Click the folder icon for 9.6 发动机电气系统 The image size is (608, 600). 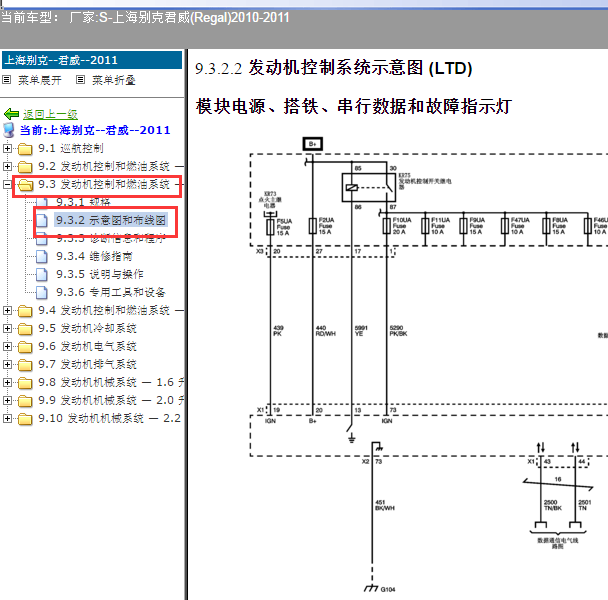pyautogui.click(x=25, y=347)
